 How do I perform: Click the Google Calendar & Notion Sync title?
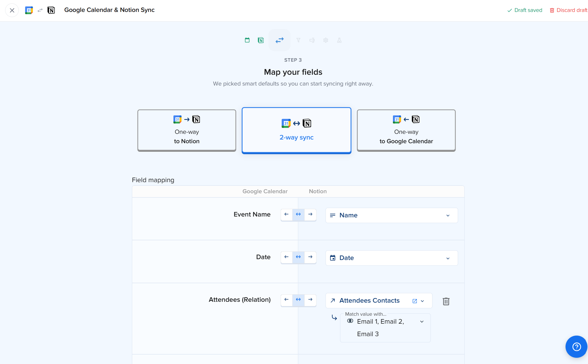109,10
